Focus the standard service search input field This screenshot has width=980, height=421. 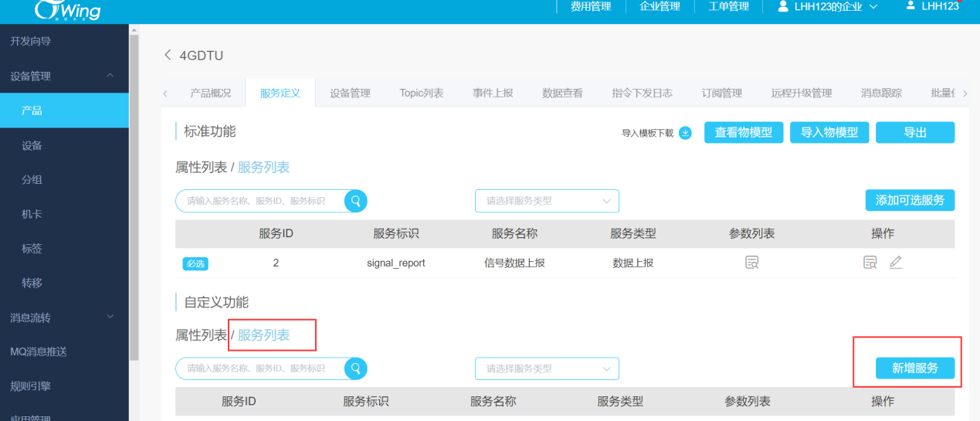(260, 201)
